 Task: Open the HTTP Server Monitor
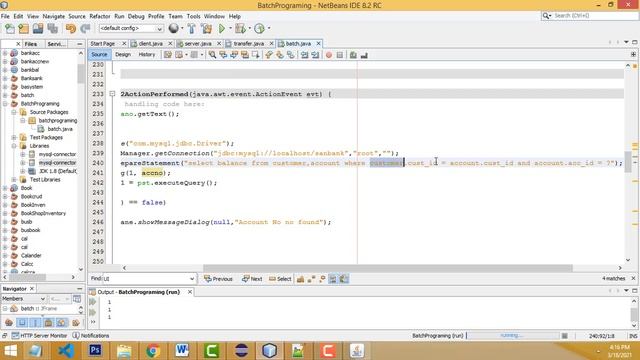[x=39, y=336]
